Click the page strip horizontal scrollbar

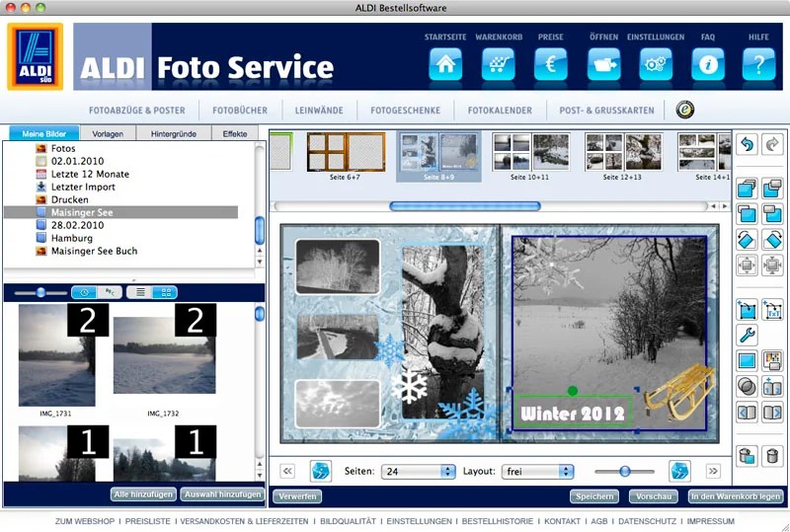[464, 206]
